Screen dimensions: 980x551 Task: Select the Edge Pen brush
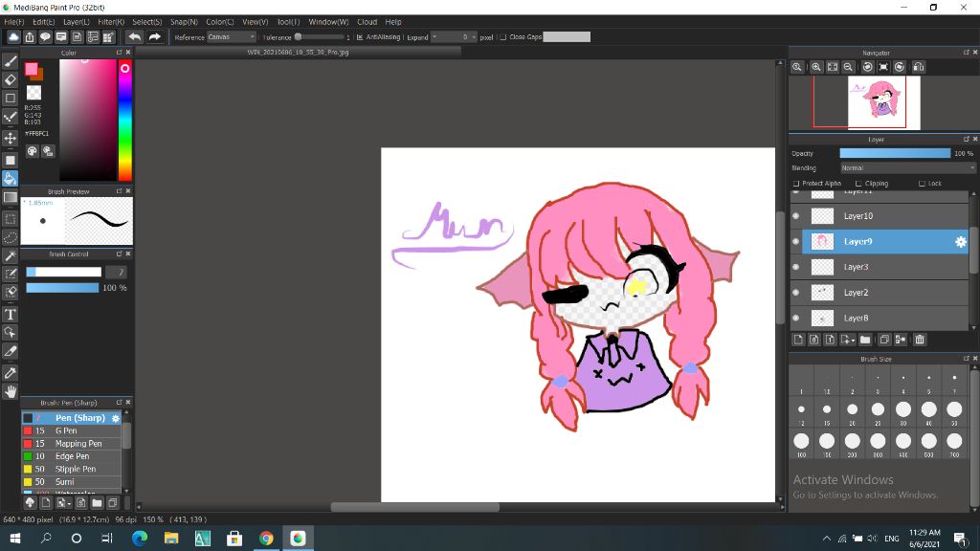coord(71,456)
